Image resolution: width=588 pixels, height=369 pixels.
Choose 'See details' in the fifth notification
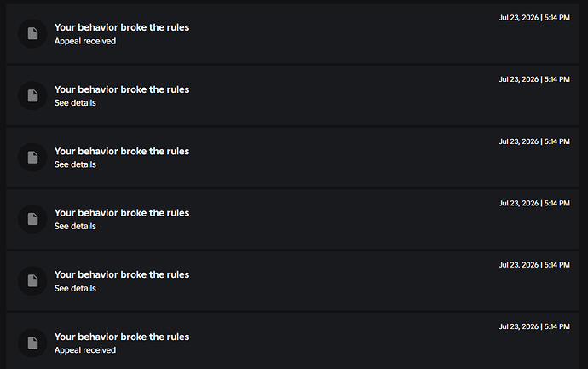(x=75, y=288)
